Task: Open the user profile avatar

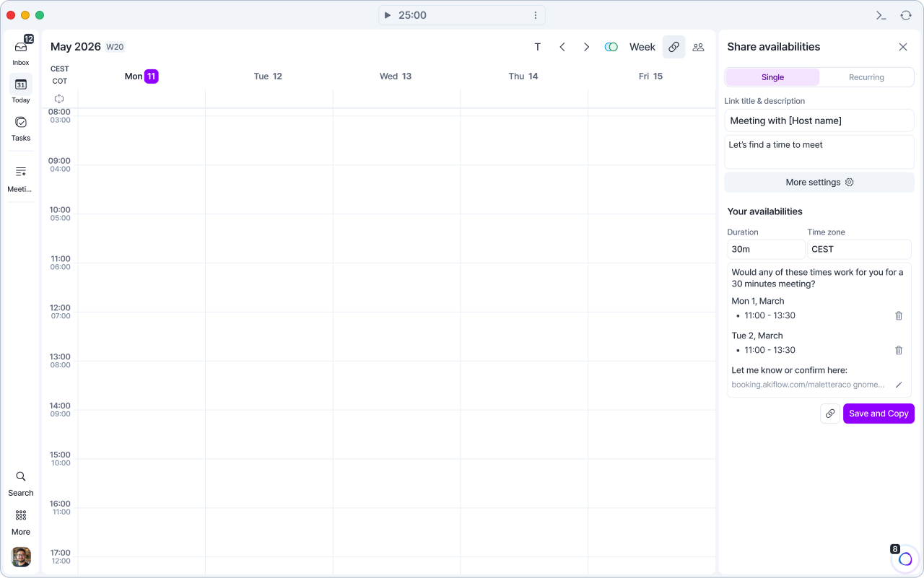Action: 21,557
